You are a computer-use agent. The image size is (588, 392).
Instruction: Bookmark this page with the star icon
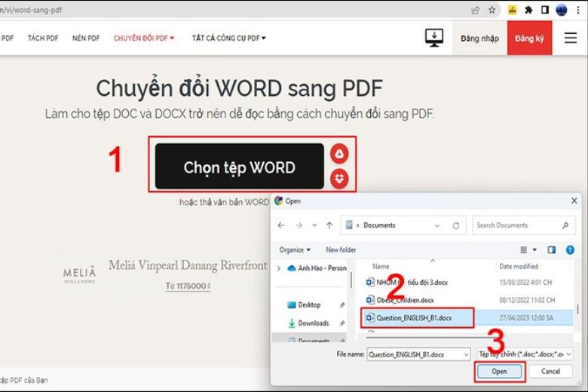click(x=492, y=10)
